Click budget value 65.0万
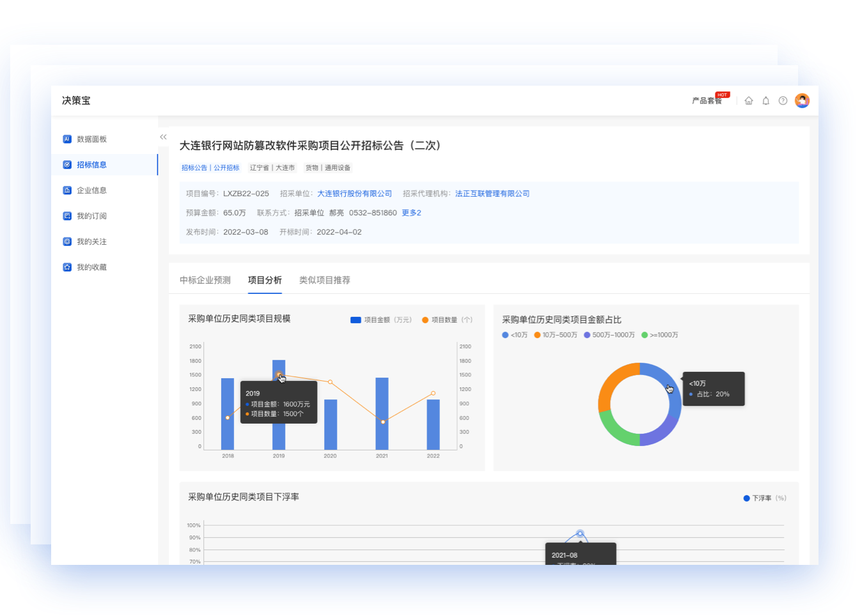Image resolution: width=862 pixels, height=616 pixels. click(235, 213)
